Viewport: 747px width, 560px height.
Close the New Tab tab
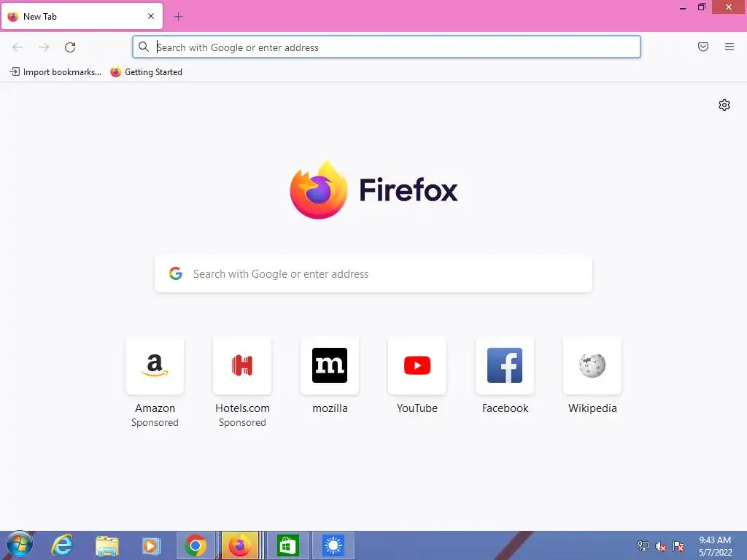pyautogui.click(x=151, y=16)
